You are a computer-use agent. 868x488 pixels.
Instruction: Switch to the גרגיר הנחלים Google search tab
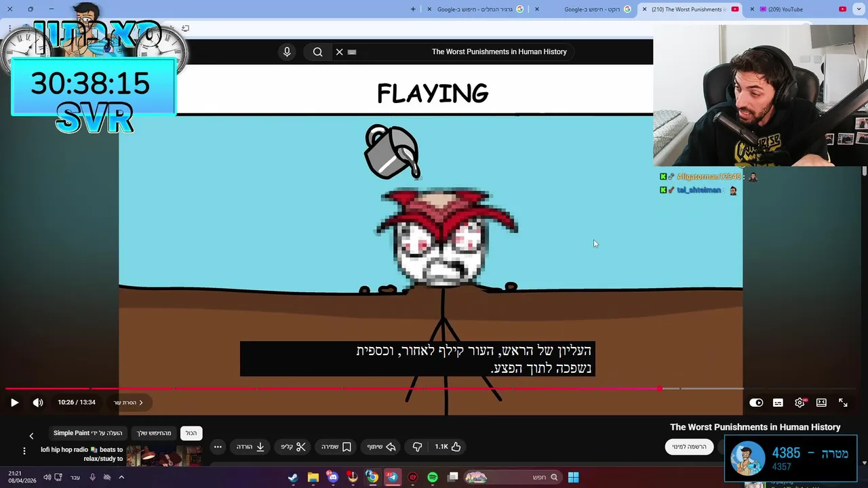475,9
